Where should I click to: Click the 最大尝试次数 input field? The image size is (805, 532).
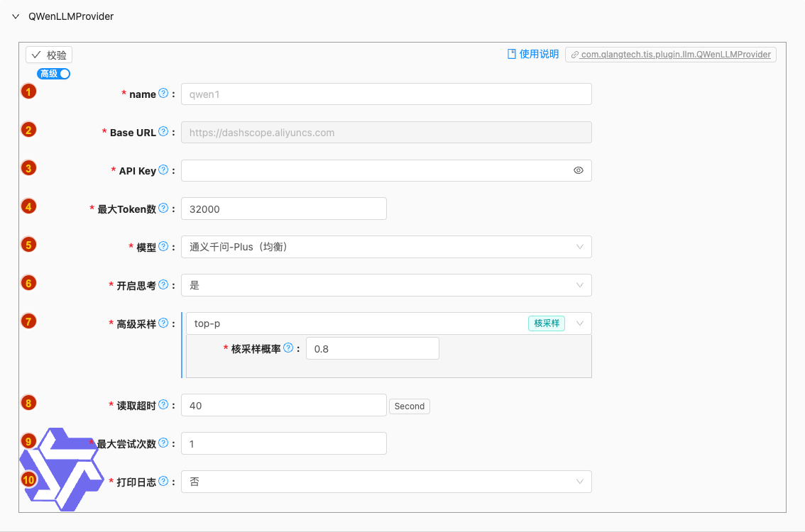(x=283, y=443)
